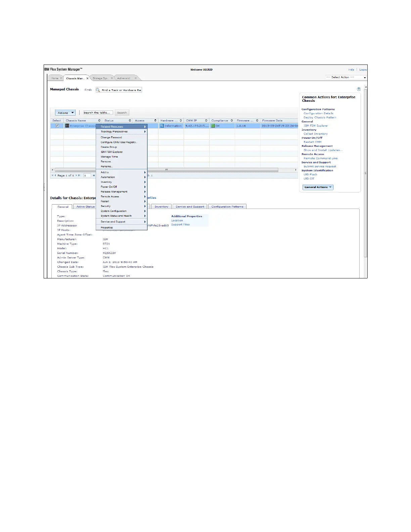Close the Chassis Manager tab

[x=87, y=78]
